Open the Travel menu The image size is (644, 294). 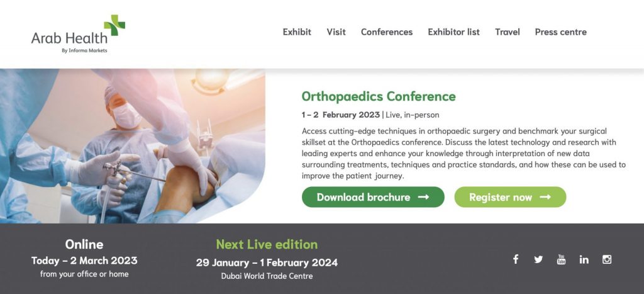[x=508, y=32]
